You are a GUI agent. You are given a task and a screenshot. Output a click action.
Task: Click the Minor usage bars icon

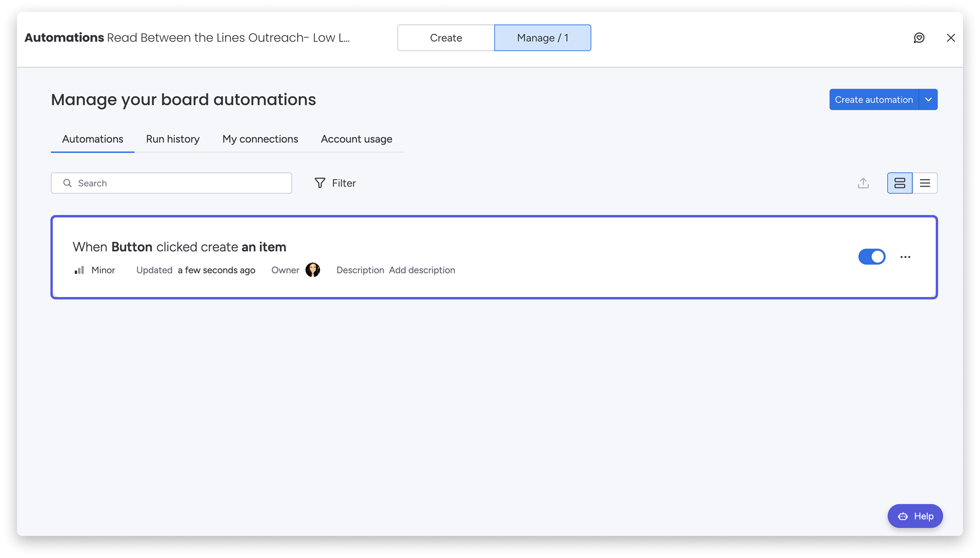click(79, 270)
